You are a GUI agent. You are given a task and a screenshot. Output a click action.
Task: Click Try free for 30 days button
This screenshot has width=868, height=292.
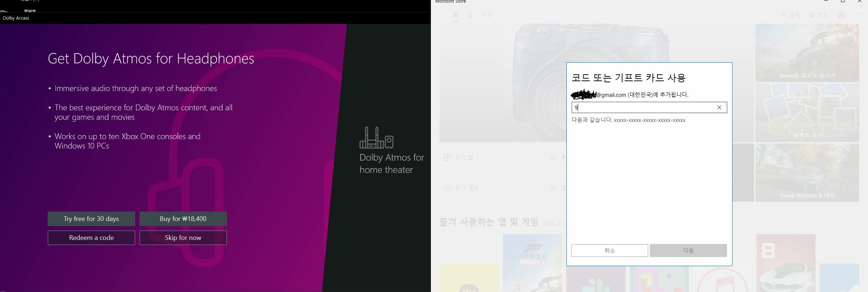click(91, 219)
